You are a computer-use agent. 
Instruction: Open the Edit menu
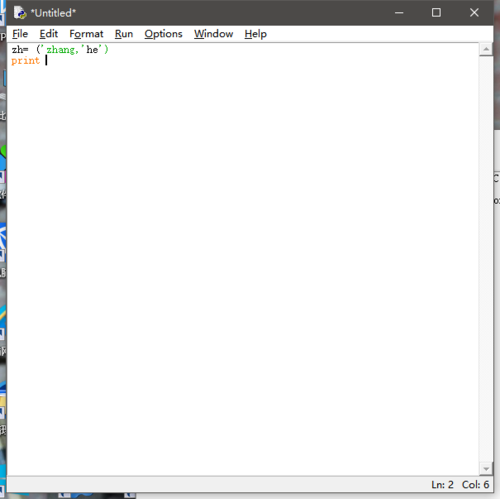click(49, 34)
